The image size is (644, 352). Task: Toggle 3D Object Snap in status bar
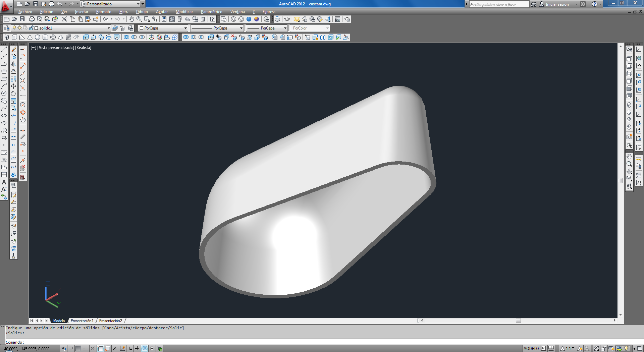coord(108,349)
